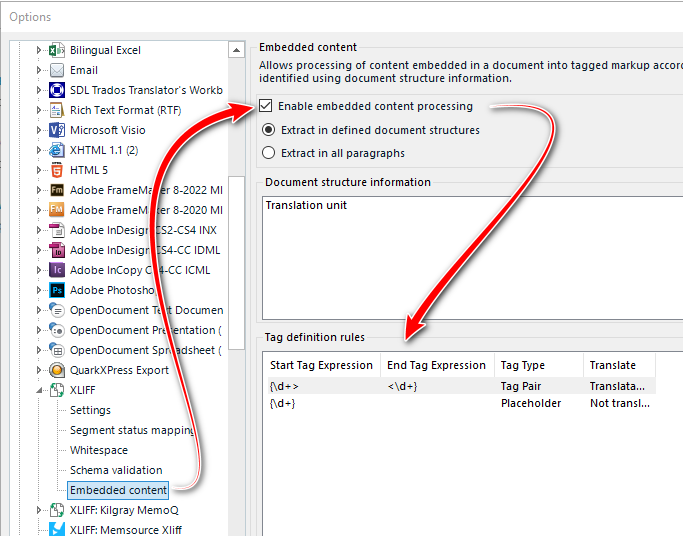Click the QuarkXPress Export icon
Viewport: 683px width, 536px height.
tap(57, 370)
